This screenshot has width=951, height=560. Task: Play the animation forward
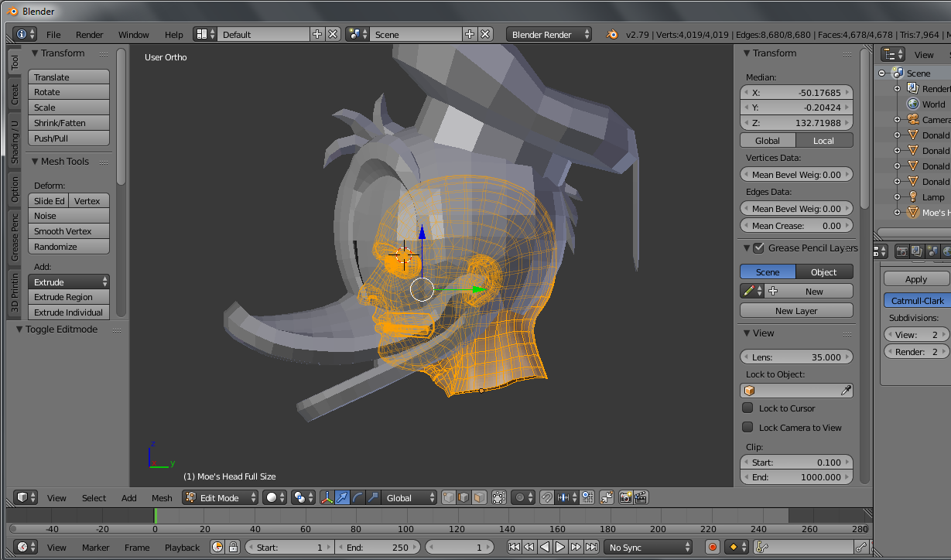[x=560, y=548]
